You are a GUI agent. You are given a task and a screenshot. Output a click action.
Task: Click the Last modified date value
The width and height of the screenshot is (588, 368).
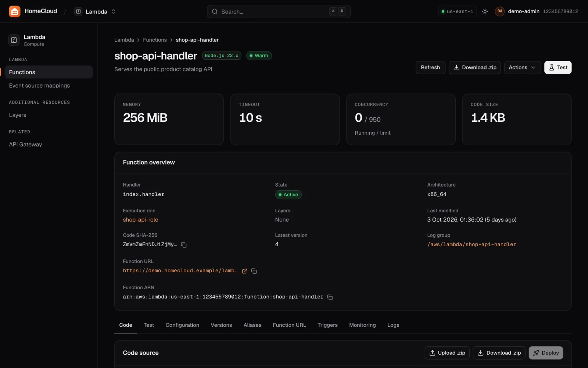pyautogui.click(x=472, y=220)
